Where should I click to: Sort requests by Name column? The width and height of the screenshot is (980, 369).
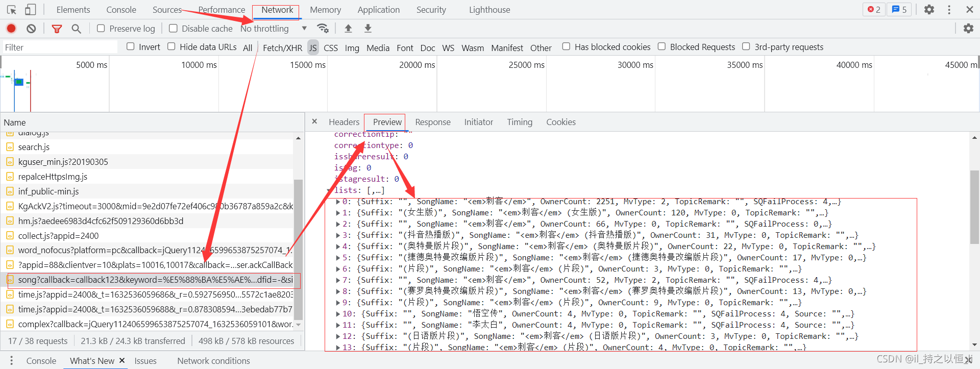152,122
